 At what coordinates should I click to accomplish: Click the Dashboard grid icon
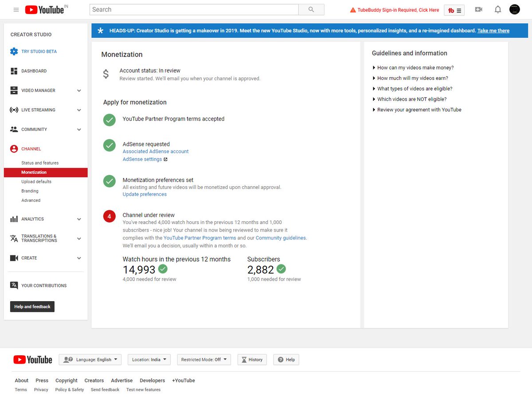[x=14, y=71]
